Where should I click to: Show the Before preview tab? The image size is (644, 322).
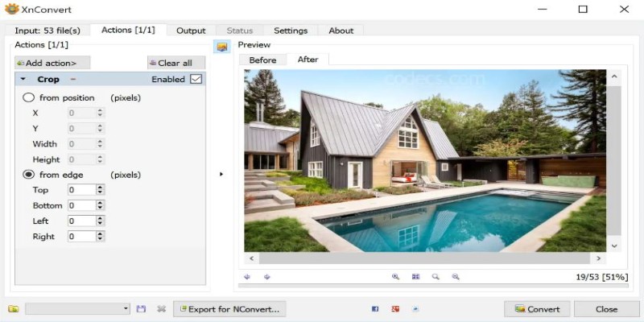pyautogui.click(x=262, y=60)
